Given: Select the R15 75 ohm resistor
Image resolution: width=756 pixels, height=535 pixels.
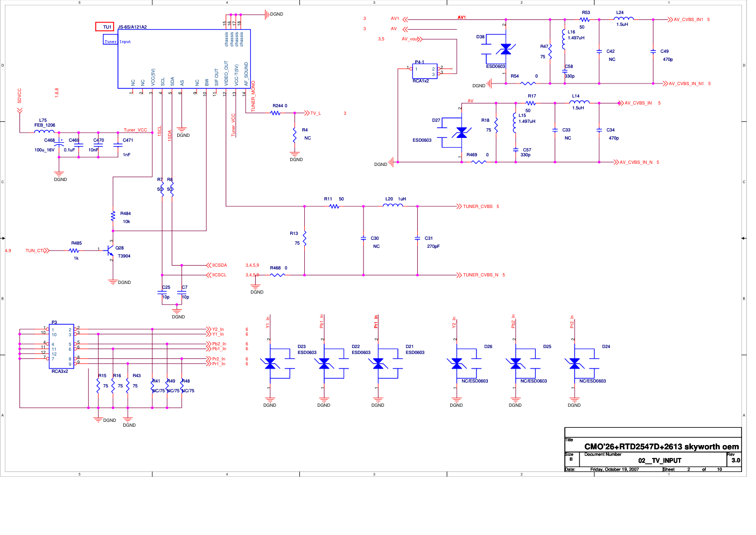Looking at the screenshot, I should [98, 386].
